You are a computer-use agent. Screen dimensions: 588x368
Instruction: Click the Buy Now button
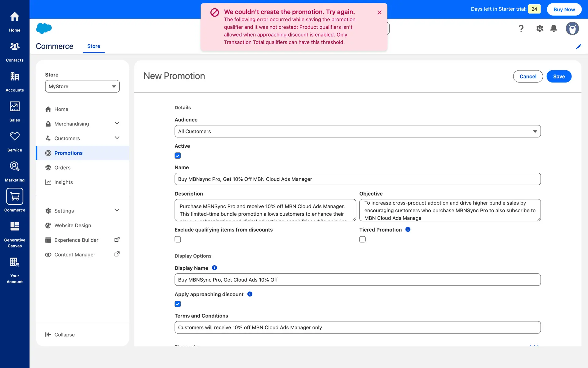pyautogui.click(x=564, y=10)
